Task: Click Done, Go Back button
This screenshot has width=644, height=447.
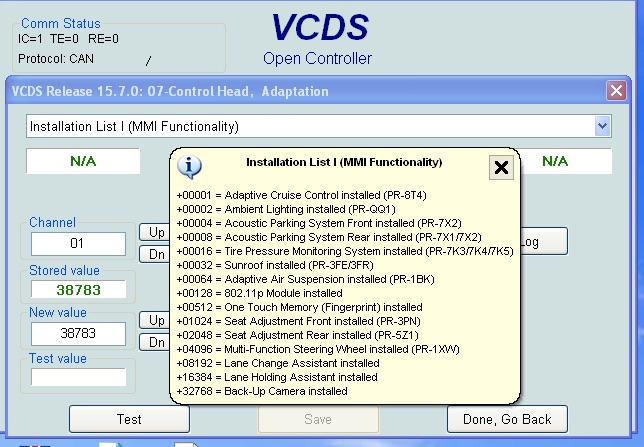Action: click(507, 419)
